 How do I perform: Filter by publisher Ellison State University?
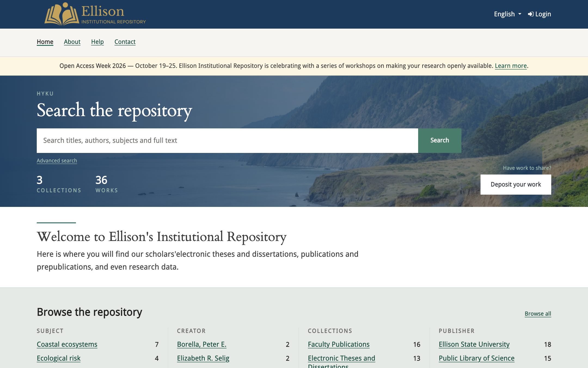pos(474,344)
